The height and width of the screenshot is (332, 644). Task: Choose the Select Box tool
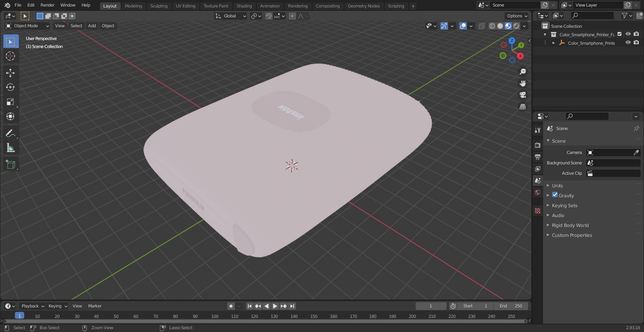click(x=10, y=41)
